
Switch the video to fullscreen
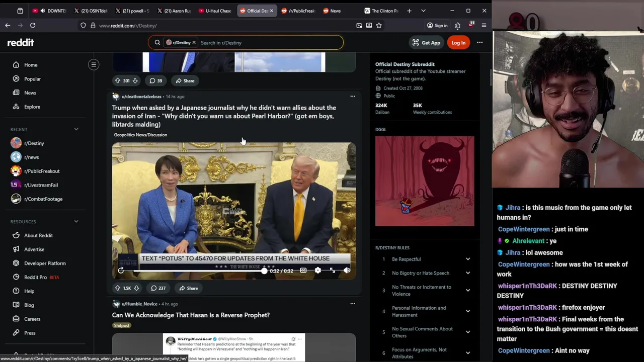pos(332,270)
